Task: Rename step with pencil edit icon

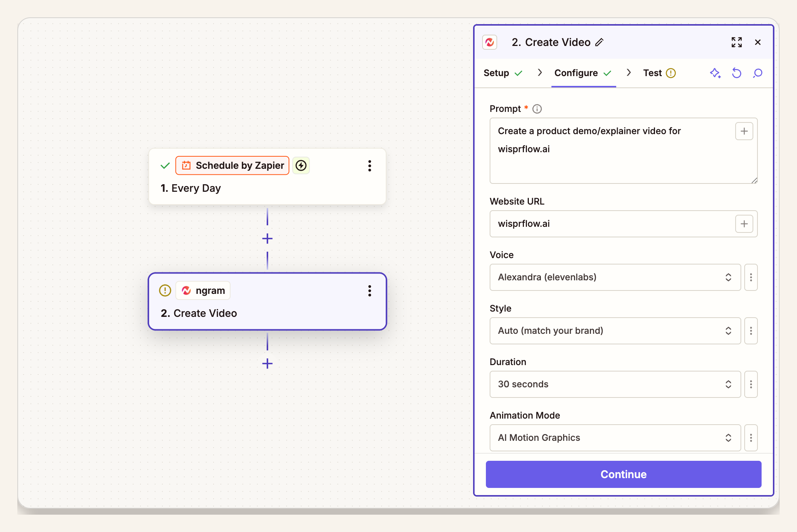Action: [600, 42]
